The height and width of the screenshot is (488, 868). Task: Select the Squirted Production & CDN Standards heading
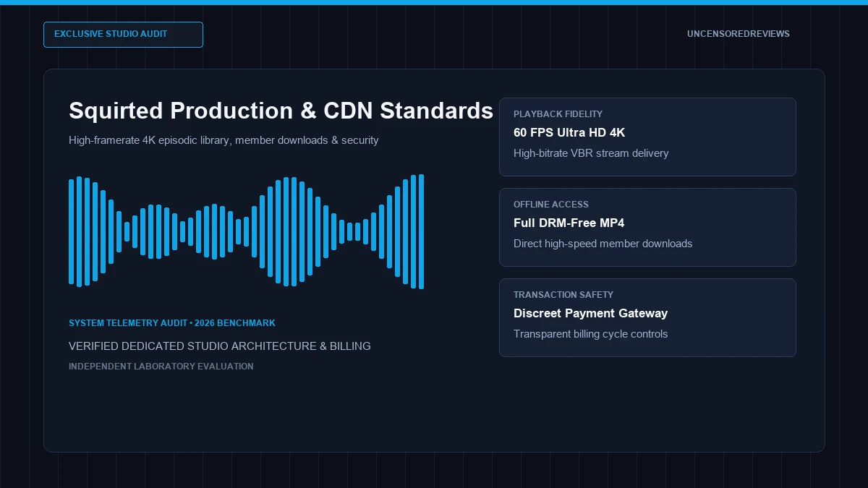pos(281,111)
